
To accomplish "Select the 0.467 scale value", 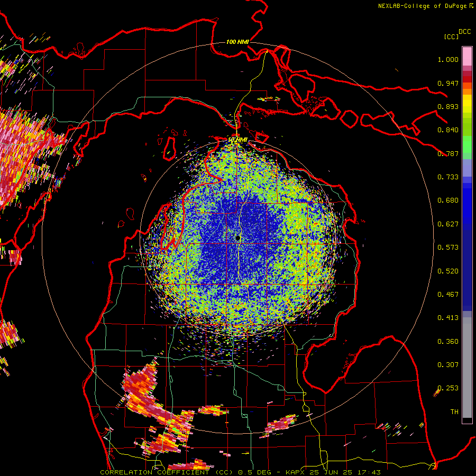I will click(x=448, y=295).
